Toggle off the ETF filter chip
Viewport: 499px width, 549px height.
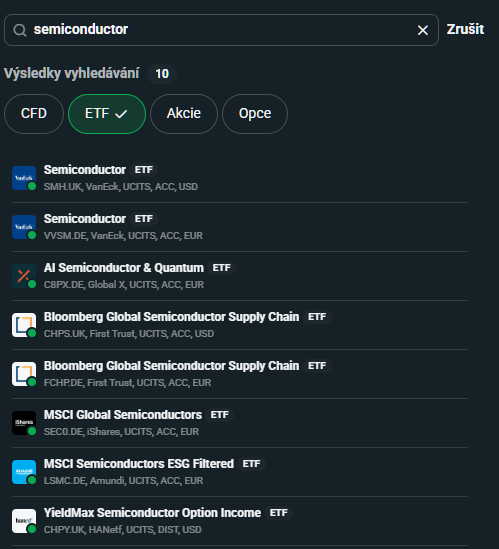coord(107,114)
